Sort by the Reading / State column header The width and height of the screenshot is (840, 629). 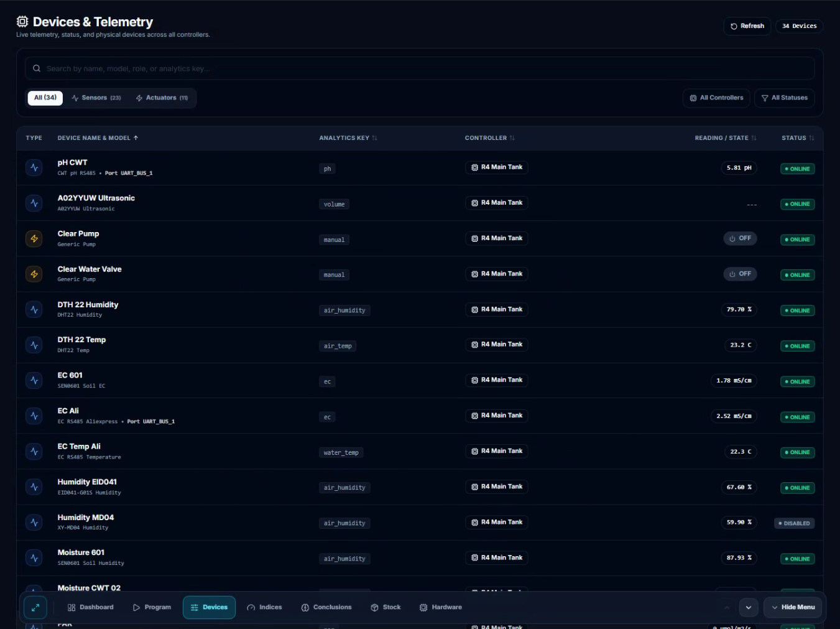726,138
